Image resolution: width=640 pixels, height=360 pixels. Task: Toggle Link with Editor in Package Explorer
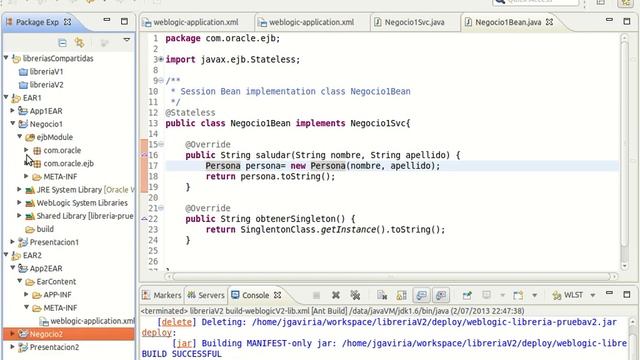79,42
